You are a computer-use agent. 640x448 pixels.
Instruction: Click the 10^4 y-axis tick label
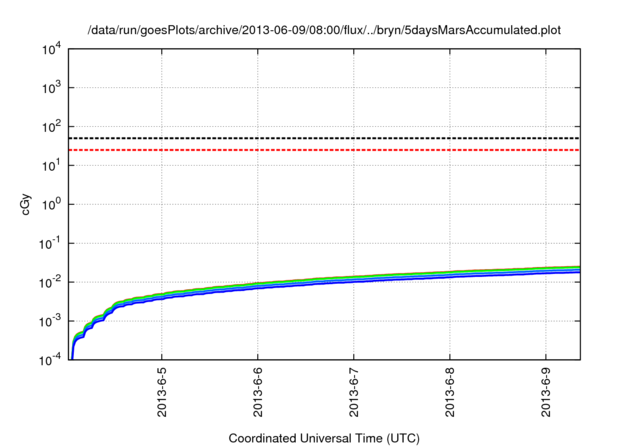[x=51, y=49]
